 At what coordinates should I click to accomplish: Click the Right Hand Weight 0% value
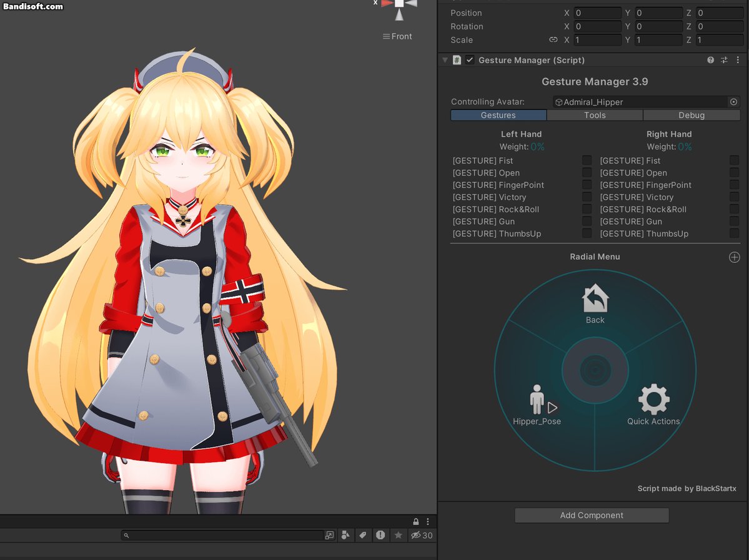685,147
